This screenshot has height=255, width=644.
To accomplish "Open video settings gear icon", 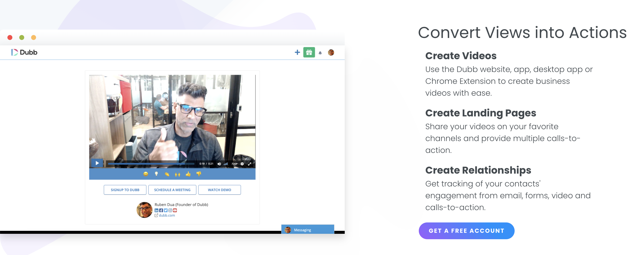I will pyautogui.click(x=242, y=164).
